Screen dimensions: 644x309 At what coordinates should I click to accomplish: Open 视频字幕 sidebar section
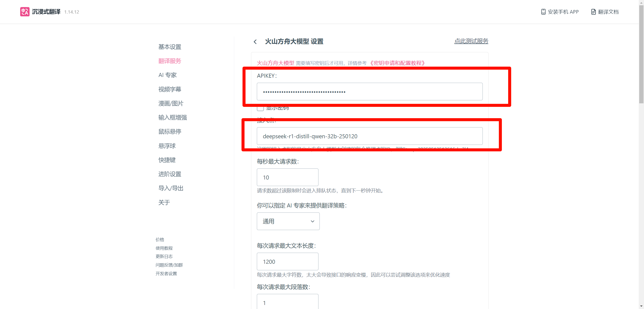click(170, 89)
